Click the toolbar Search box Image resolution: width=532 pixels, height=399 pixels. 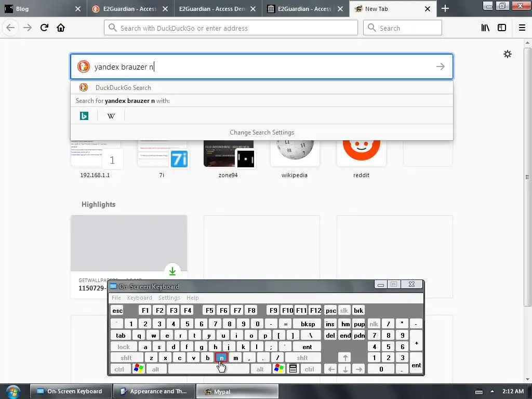[x=403, y=28]
